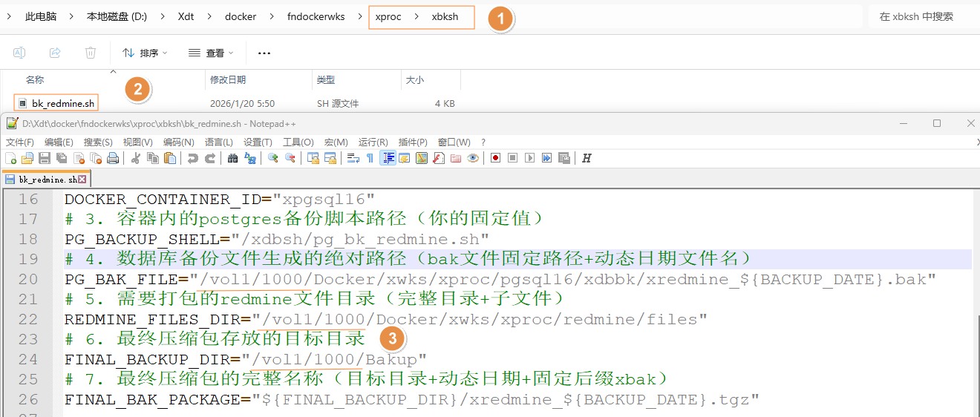Screen dimensions: 980x417
Task: Open the 排序 sort dropdown in Explorer
Action: tap(145, 53)
